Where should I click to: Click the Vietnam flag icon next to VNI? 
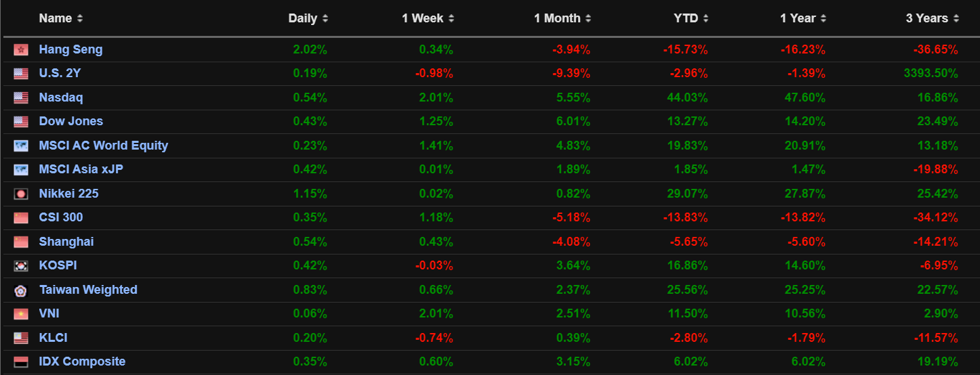pyautogui.click(x=21, y=314)
